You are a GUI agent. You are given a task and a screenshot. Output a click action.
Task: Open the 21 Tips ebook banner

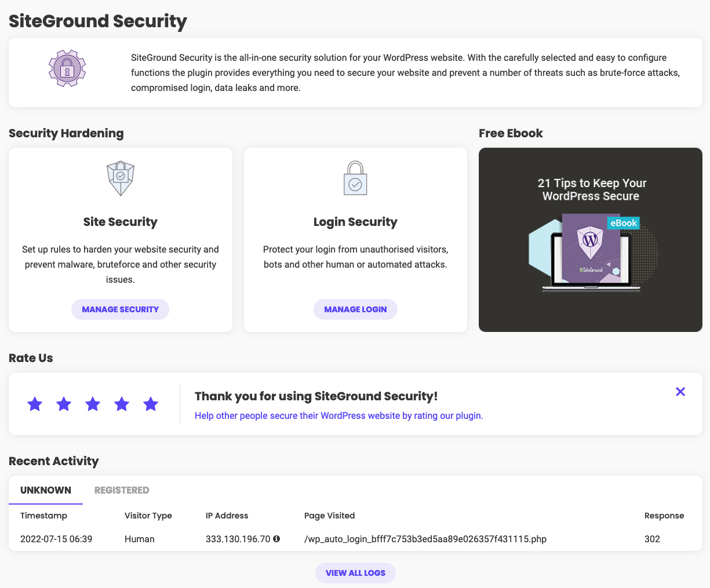(x=591, y=240)
